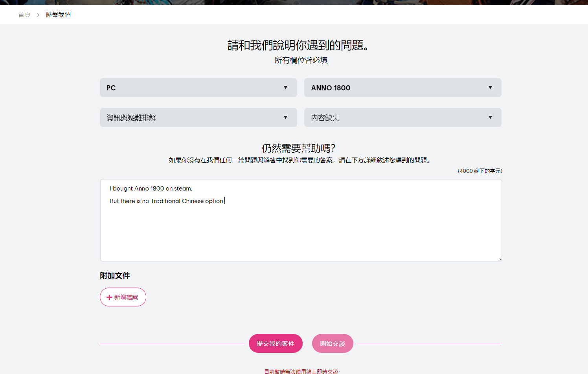
Task: Click the dropdown arrow on PC selector
Action: pos(286,88)
